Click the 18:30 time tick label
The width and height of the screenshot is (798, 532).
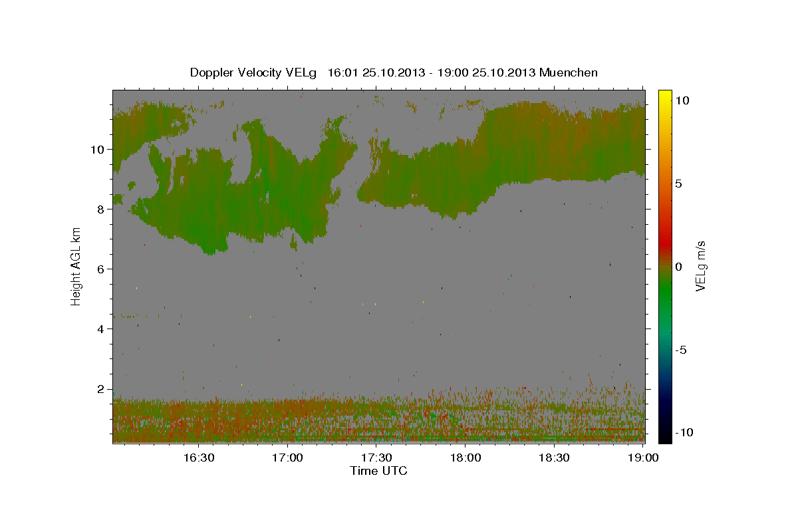click(555, 458)
